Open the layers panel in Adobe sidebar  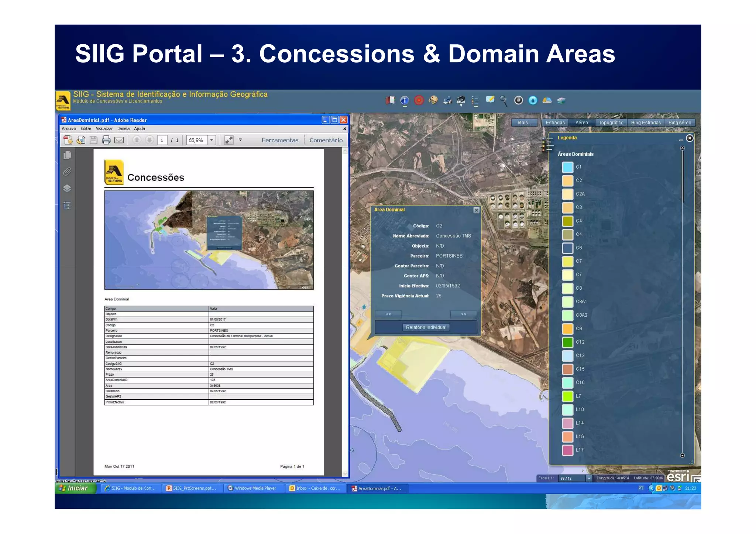point(67,188)
